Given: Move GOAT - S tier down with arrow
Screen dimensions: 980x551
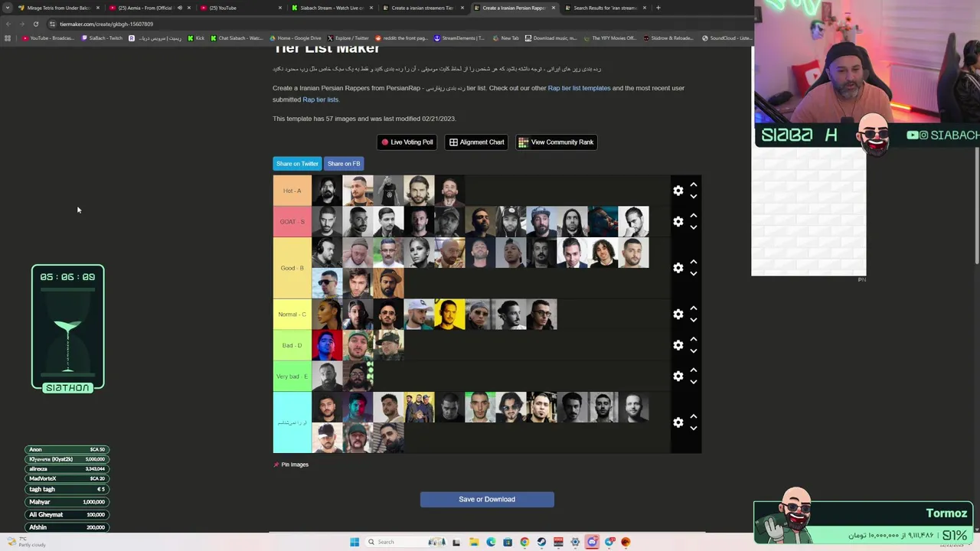Looking at the screenshot, I should tap(694, 227).
